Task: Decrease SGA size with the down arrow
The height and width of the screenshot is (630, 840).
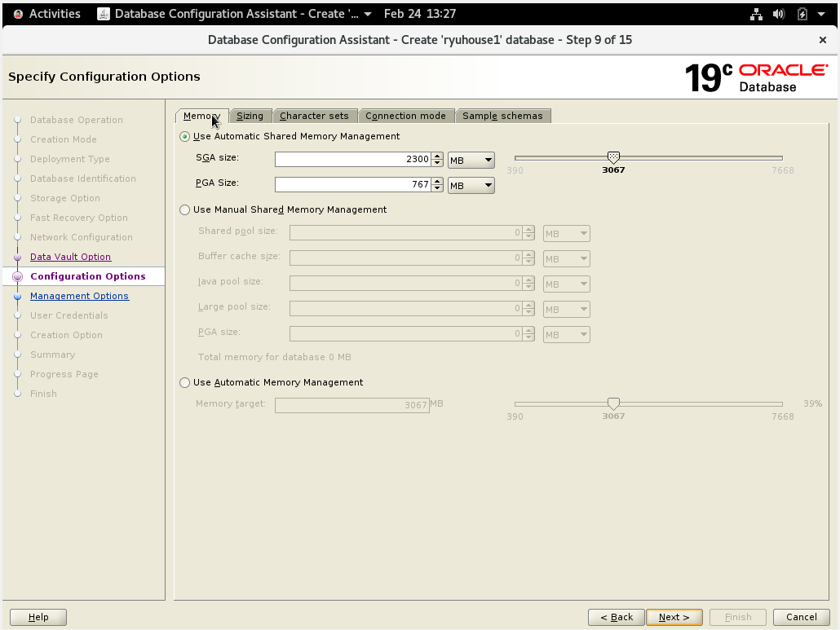Action: pos(437,163)
